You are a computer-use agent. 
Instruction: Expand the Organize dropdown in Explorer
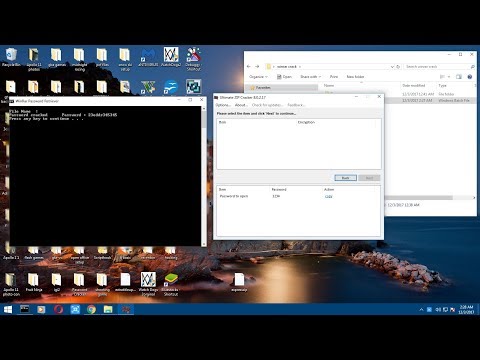pyautogui.click(x=258, y=77)
